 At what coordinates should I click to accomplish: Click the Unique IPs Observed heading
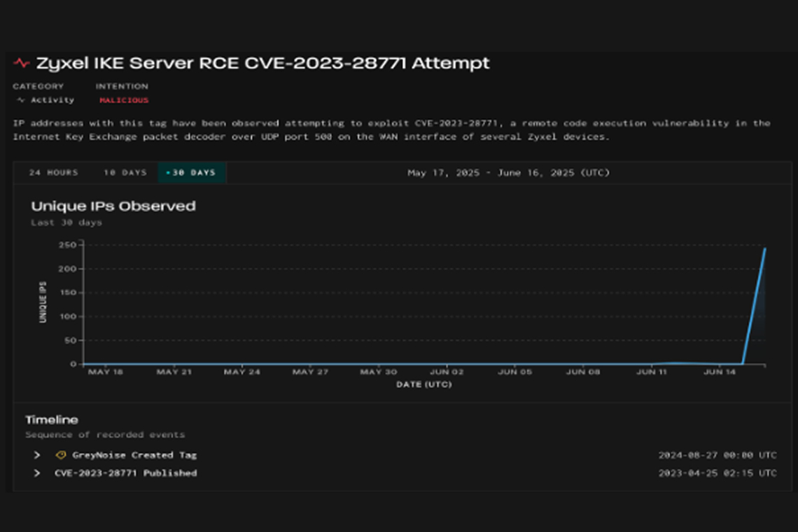click(113, 206)
